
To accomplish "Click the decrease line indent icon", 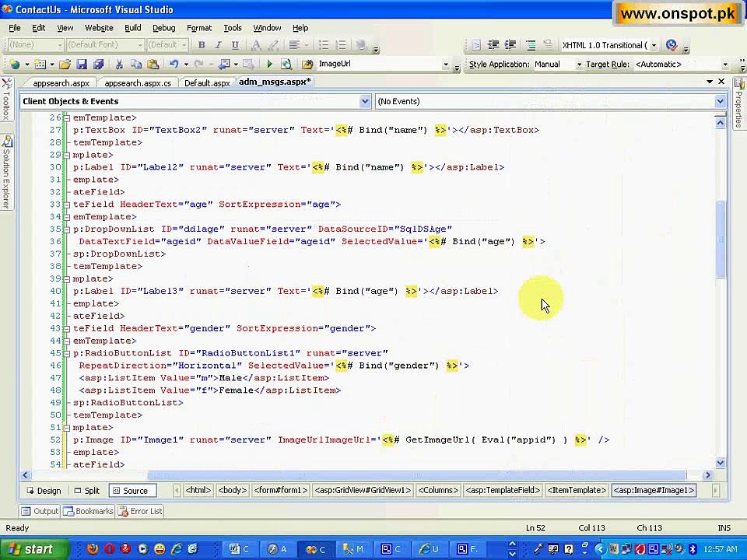I will pyautogui.click(x=493, y=45).
